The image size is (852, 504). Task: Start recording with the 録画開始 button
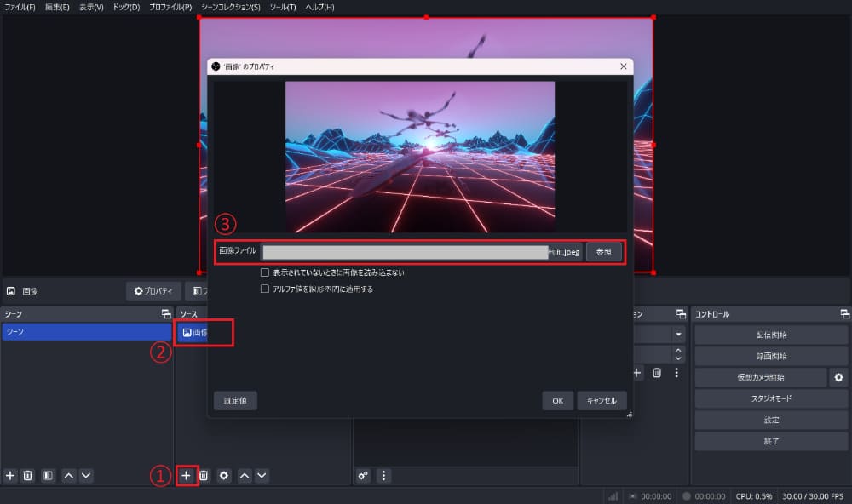click(x=771, y=356)
